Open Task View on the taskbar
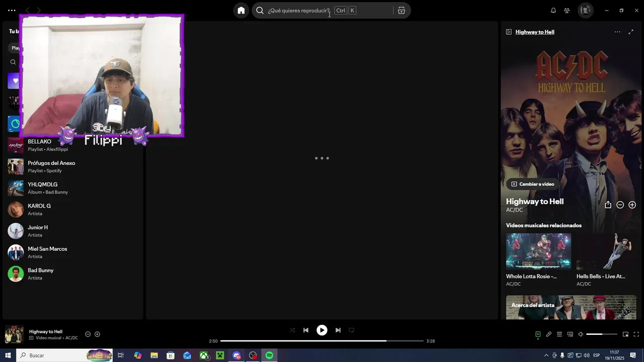Screen dimensions: 644x362 click(x=121, y=355)
